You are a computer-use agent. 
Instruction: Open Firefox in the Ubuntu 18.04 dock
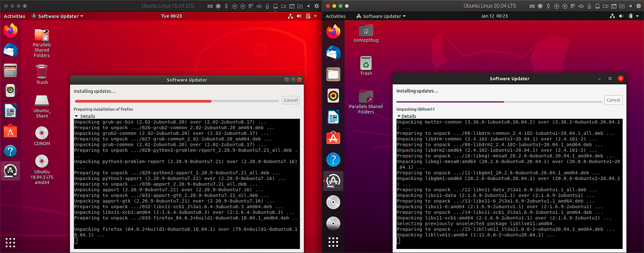tap(10, 31)
